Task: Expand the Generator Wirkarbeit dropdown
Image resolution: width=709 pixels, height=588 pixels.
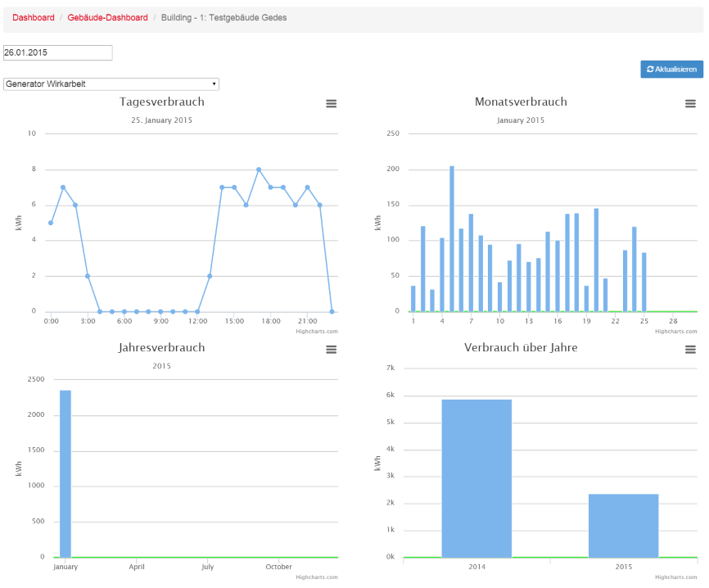Action: (x=111, y=84)
